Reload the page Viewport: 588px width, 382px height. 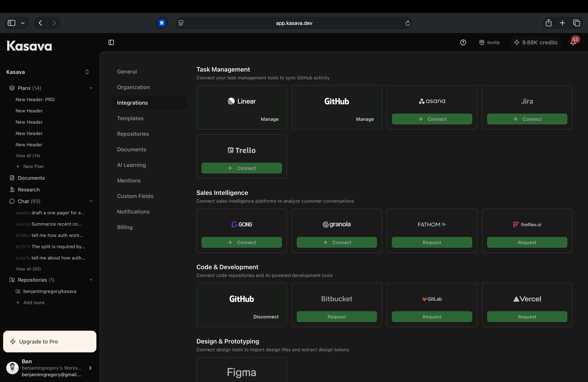(x=407, y=23)
